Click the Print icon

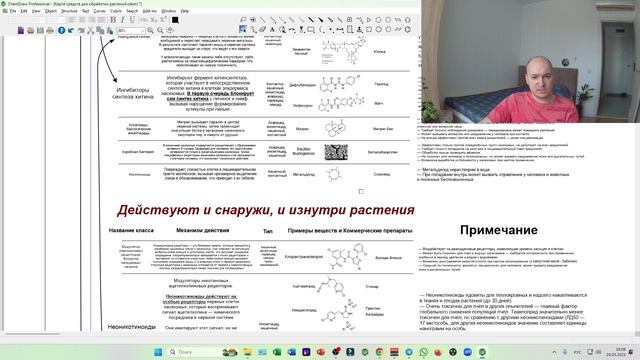point(50,30)
